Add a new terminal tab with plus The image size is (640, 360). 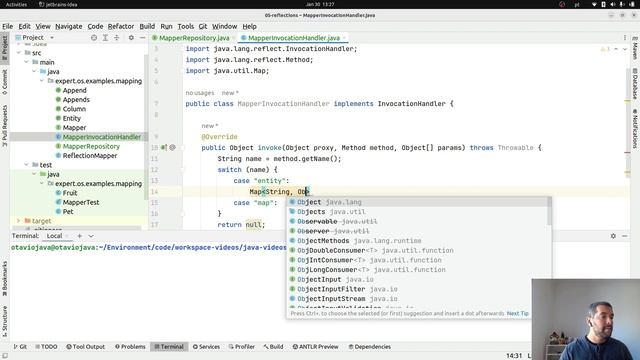click(80, 236)
